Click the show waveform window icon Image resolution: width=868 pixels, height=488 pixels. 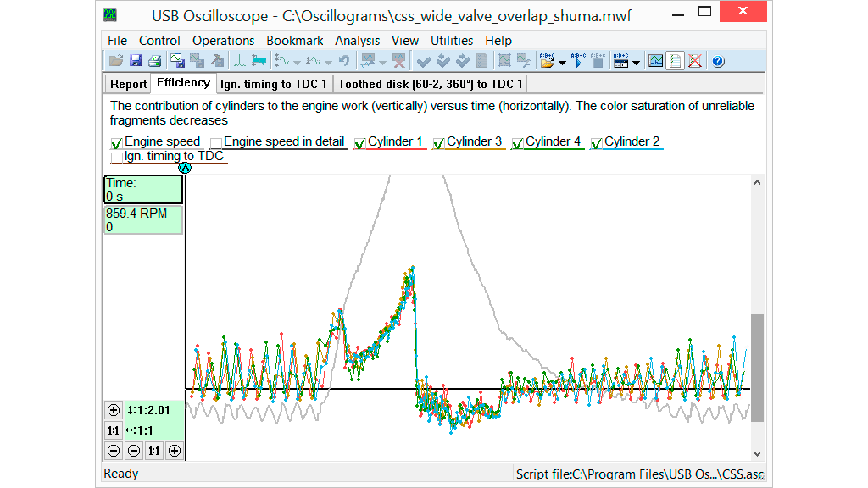point(655,61)
